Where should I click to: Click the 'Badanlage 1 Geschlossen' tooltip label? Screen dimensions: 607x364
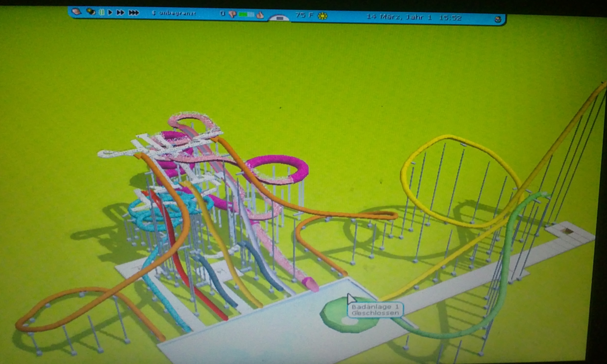[375, 310]
